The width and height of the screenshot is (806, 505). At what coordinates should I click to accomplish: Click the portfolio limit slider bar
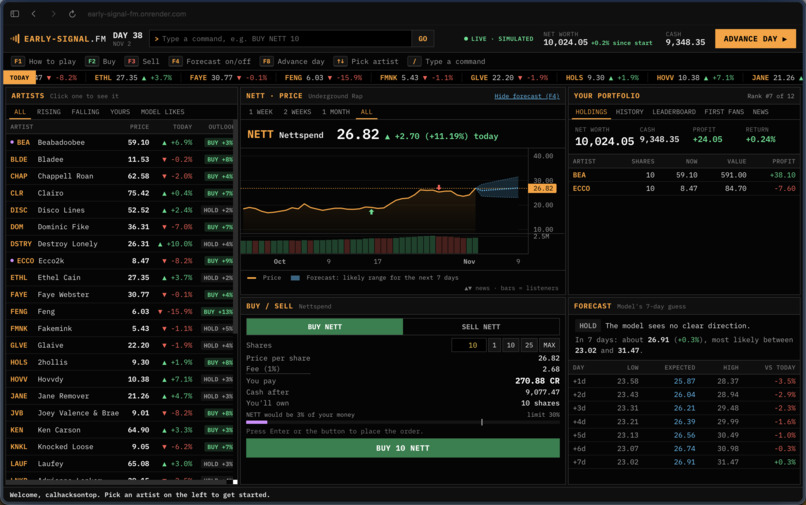[x=403, y=422]
